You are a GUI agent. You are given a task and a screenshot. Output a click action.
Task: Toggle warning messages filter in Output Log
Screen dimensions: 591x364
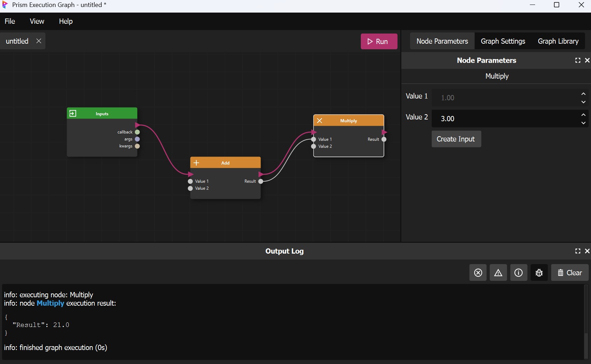[498, 272]
